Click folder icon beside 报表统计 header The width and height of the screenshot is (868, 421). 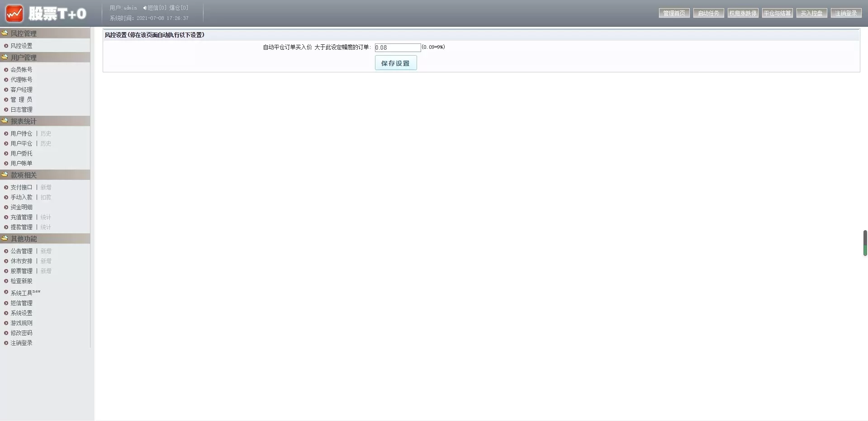click(5, 121)
